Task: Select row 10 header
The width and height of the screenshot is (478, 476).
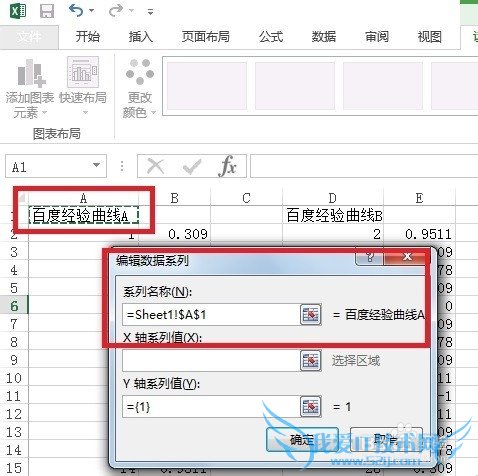Action: [x=14, y=378]
